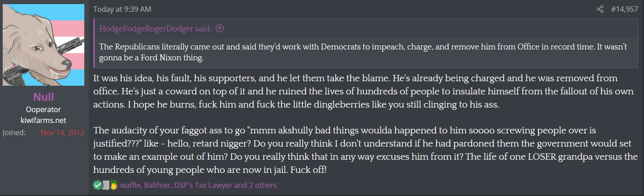This screenshot has width=644, height=196.
Task: Click the "kiwifarms.net" text under the username
Action: pyautogui.click(x=44, y=120)
